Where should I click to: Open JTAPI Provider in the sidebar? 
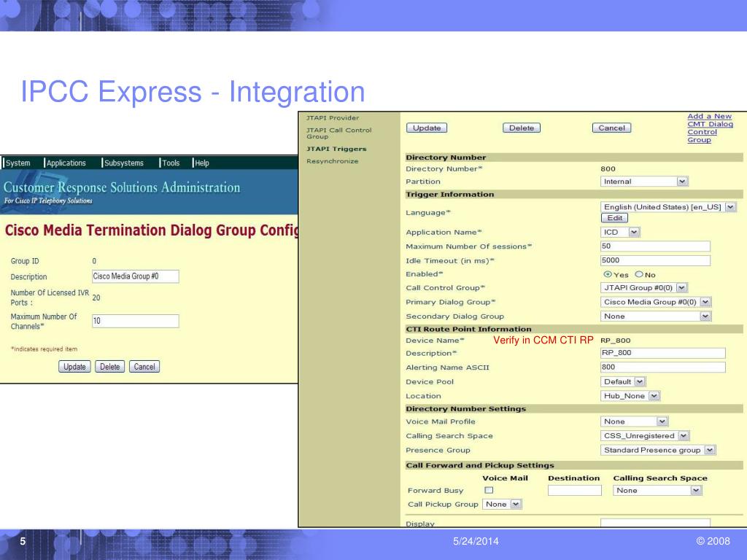(333, 117)
